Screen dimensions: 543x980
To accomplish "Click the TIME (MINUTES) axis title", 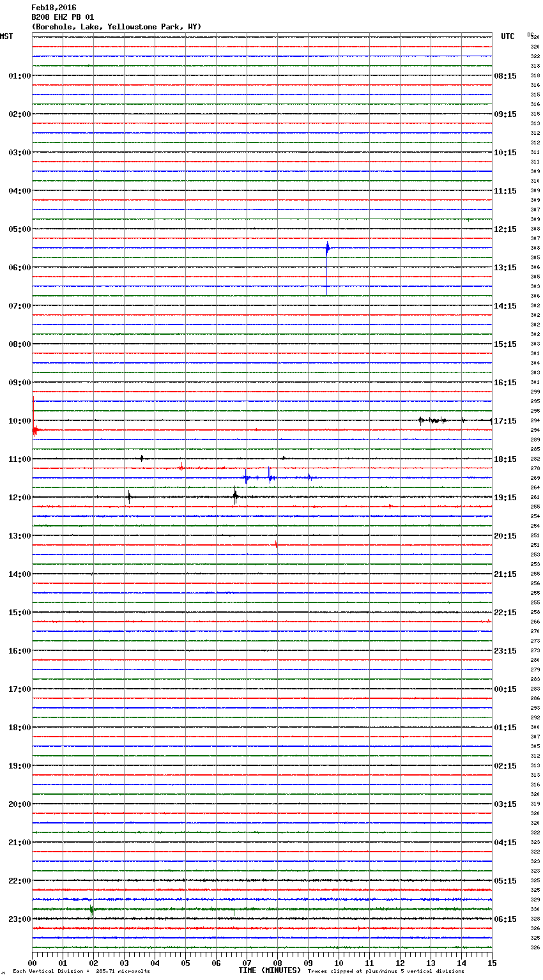I will [270, 970].
